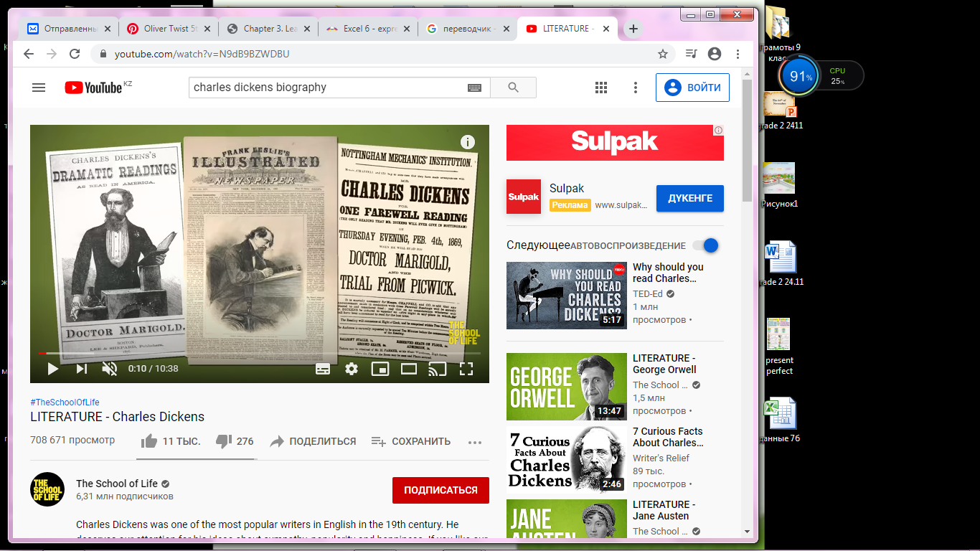Turn off the autoplay switch

coord(709,245)
